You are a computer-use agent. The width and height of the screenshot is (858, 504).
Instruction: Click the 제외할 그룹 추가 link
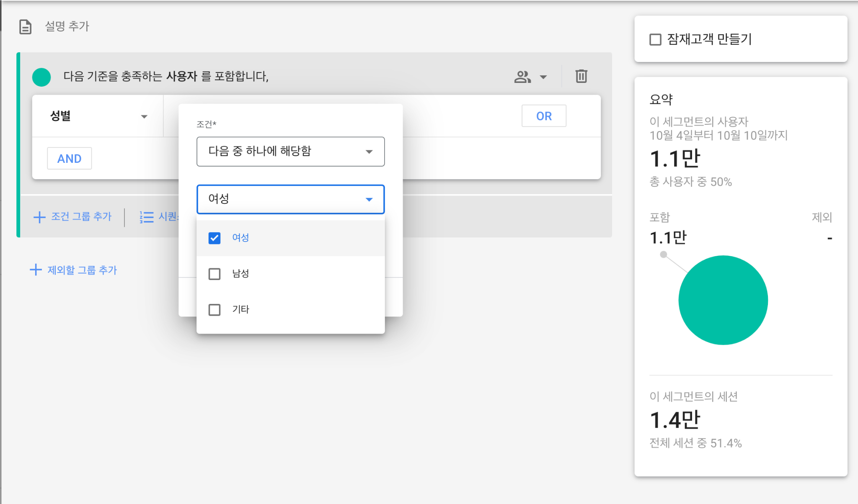tap(82, 270)
